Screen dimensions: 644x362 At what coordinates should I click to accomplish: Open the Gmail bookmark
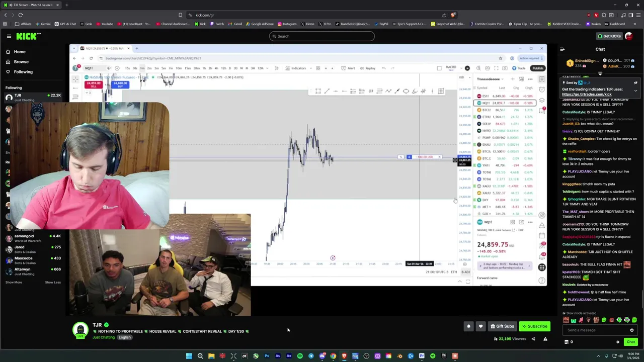coord(235,24)
